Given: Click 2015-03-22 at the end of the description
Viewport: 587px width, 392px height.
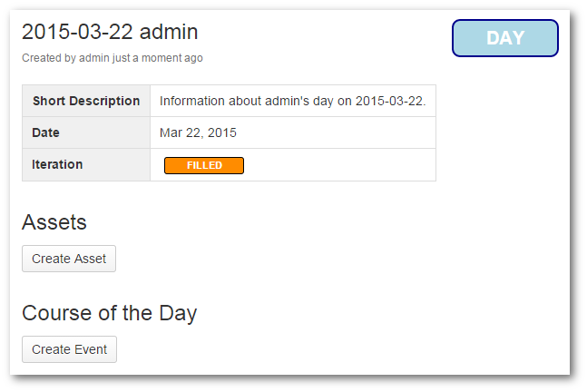Looking at the screenshot, I should (x=392, y=101).
